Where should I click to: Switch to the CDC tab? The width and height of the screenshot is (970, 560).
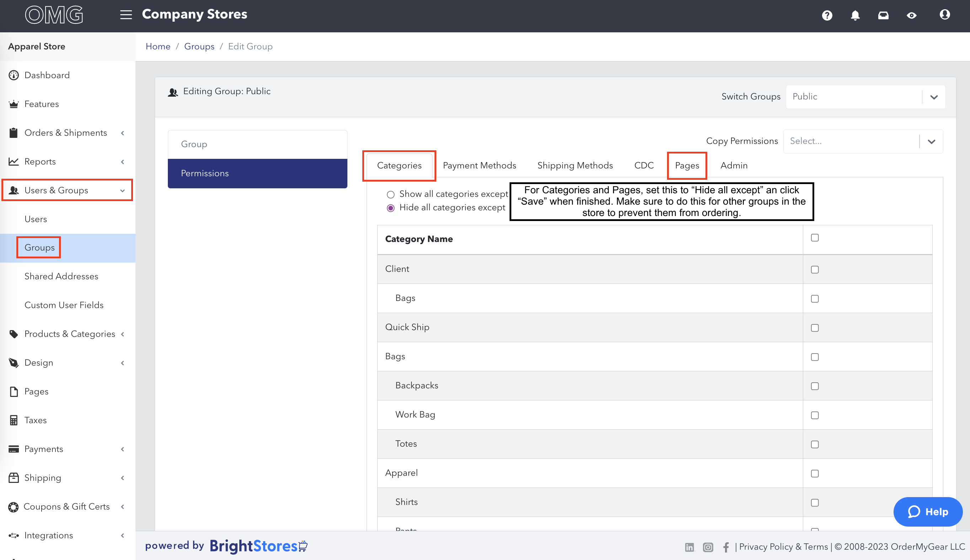tap(644, 165)
